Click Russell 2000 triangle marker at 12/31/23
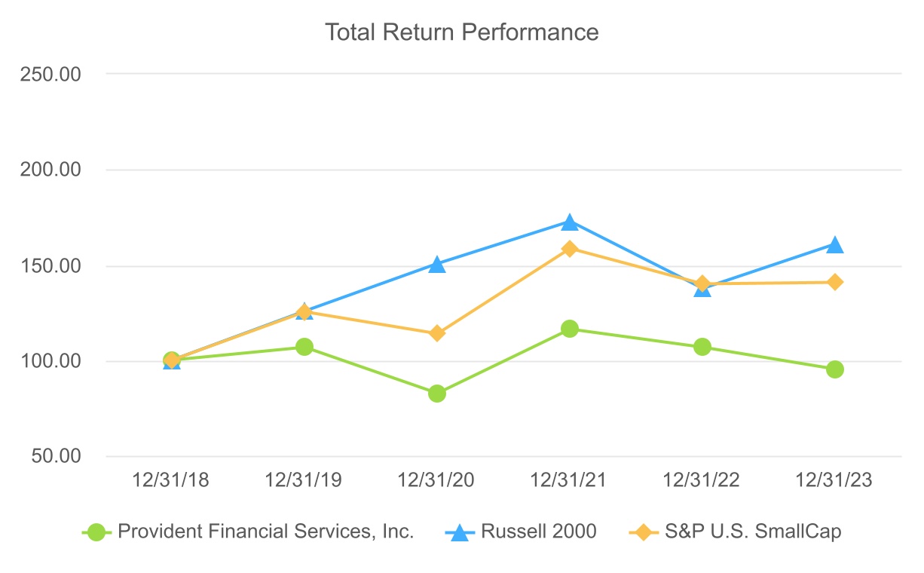Screen dimensions: 924x573 coord(835,245)
